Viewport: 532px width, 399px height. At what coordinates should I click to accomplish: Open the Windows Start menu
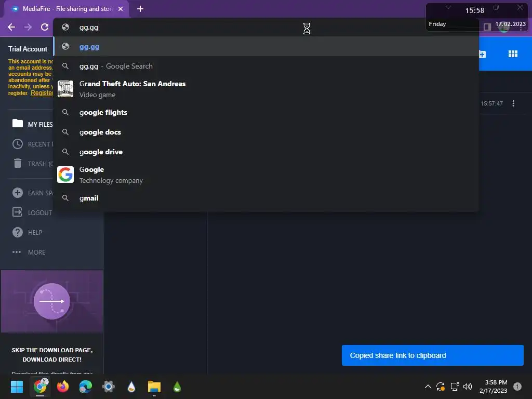click(17, 387)
